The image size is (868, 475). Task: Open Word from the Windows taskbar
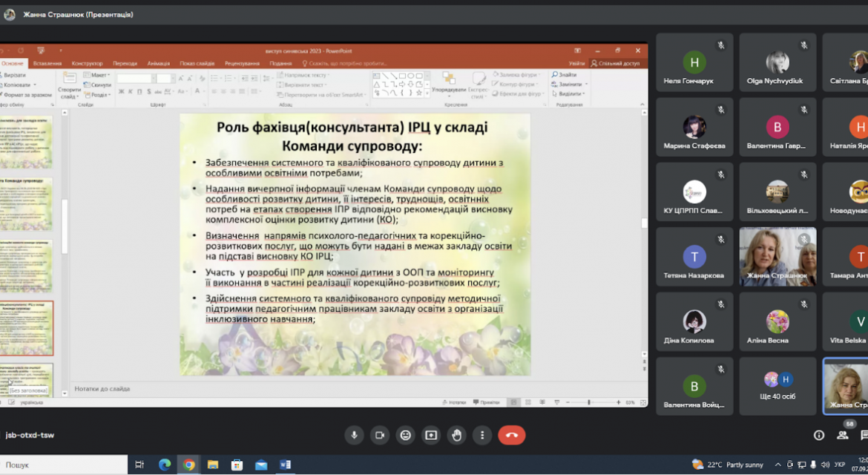[285, 465]
